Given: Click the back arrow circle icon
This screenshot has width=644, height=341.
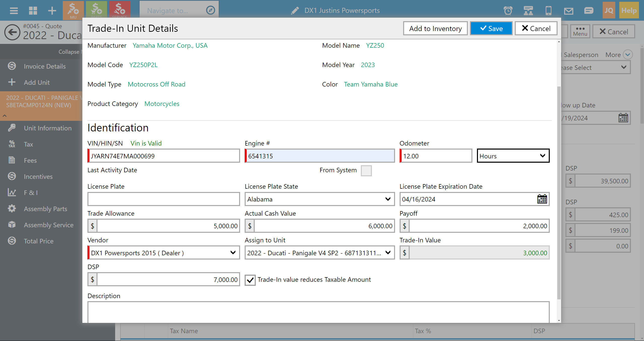Looking at the screenshot, I should click(12, 32).
